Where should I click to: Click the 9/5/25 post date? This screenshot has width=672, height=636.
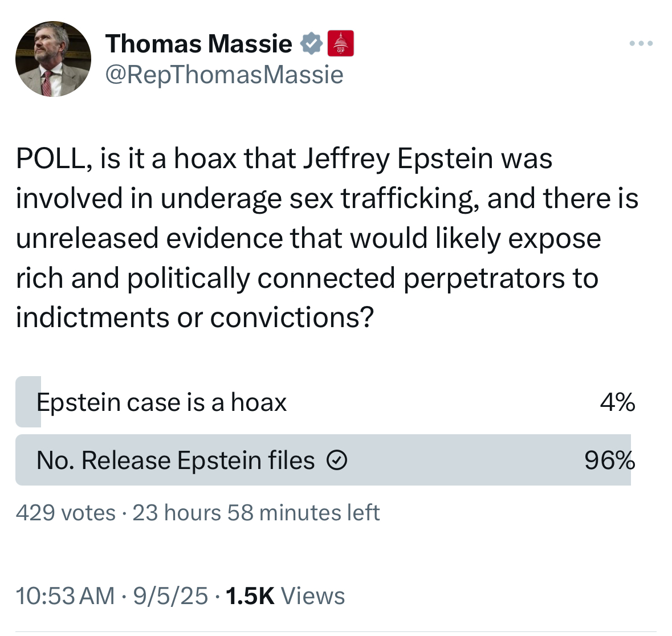point(170,596)
